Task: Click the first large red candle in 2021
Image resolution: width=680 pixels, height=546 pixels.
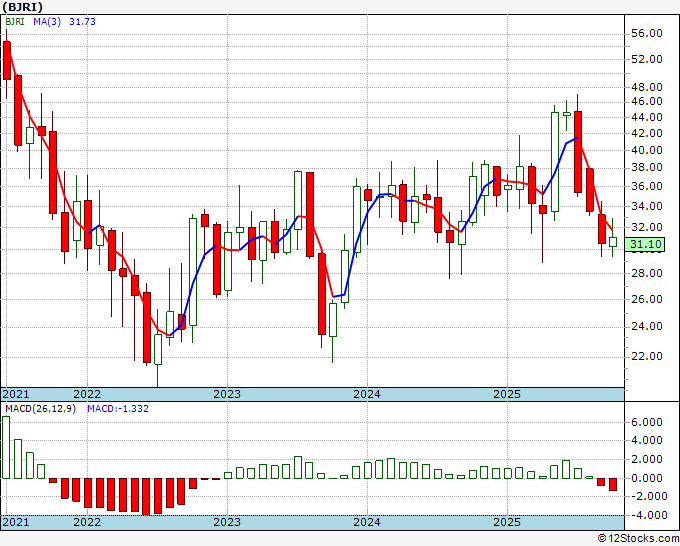Action: coord(7,60)
